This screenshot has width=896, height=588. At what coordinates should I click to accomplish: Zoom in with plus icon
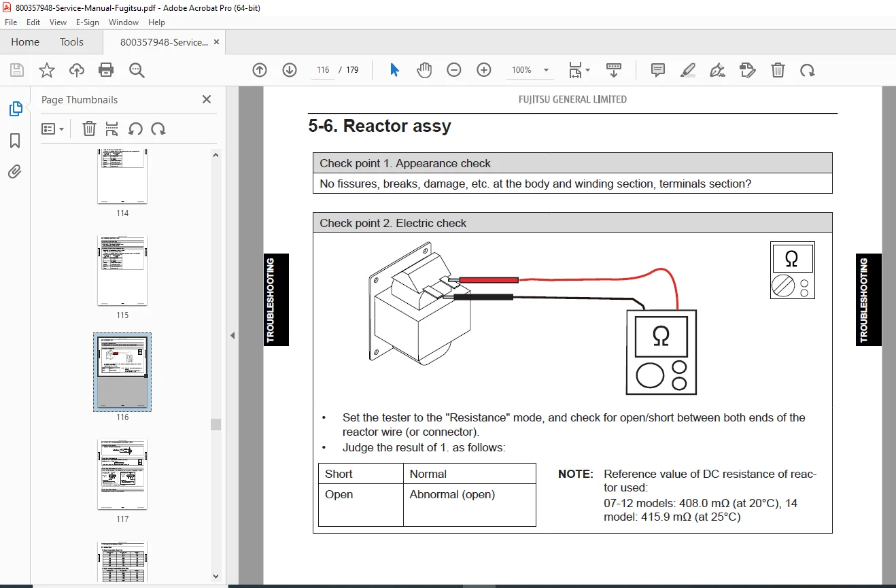[484, 70]
